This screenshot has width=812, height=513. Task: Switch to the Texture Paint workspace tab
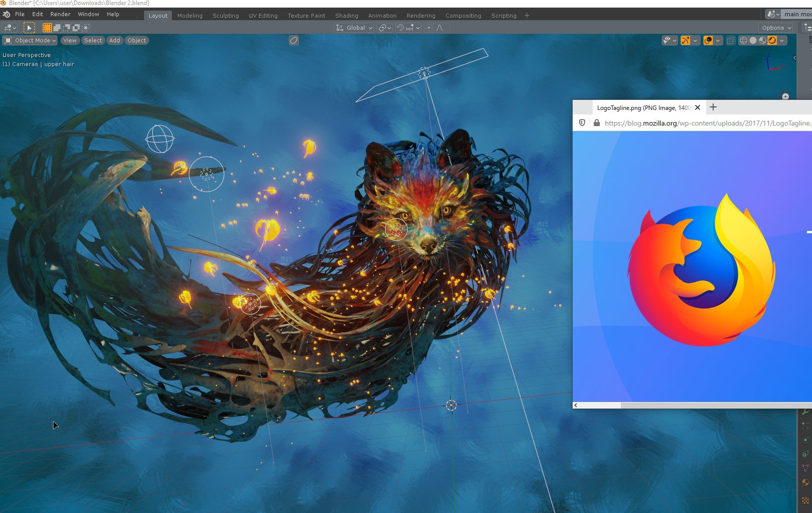306,16
